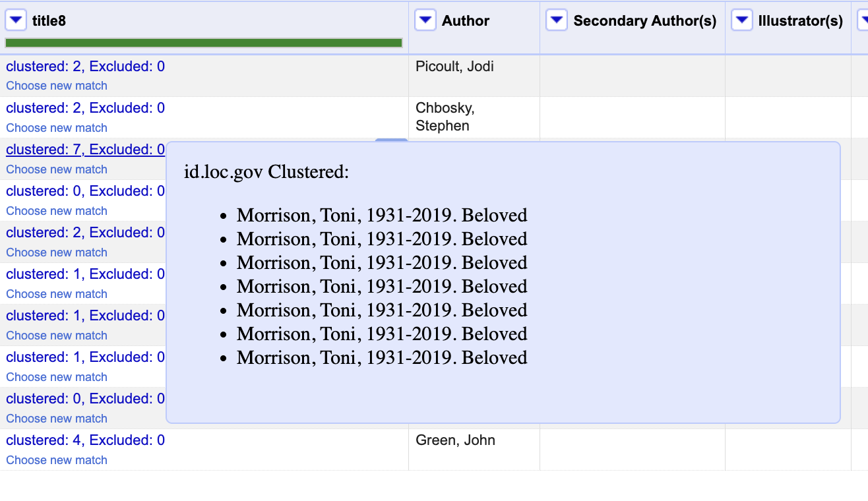Viewport: 868px width, 501px height.
Task: Open the Illustrator(s) column dropdown arrow
Action: coord(742,21)
